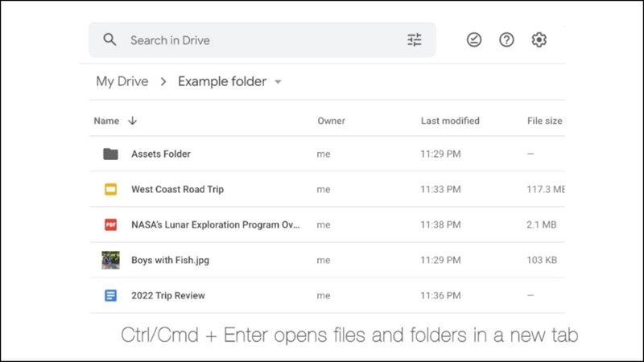Viewport: 644px width, 362px height.
Task: Click the 117.3 MB file size value
Action: click(546, 189)
